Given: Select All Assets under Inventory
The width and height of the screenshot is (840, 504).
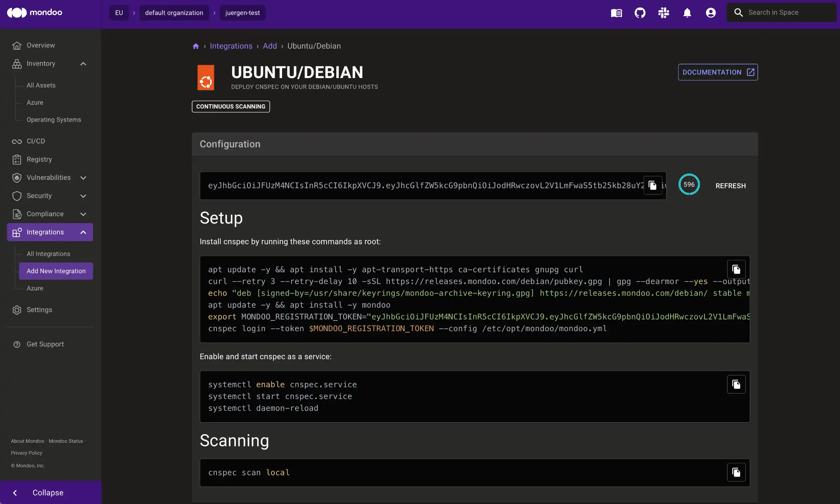Looking at the screenshot, I should pos(41,85).
